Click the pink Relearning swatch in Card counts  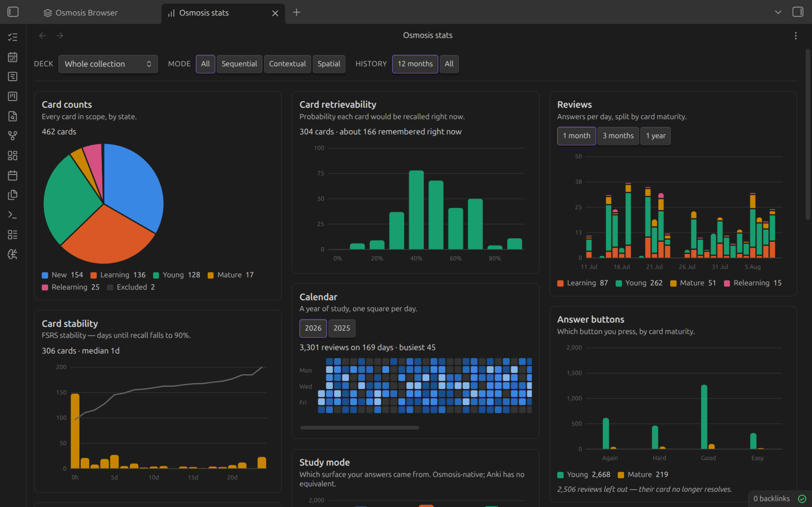pos(45,287)
